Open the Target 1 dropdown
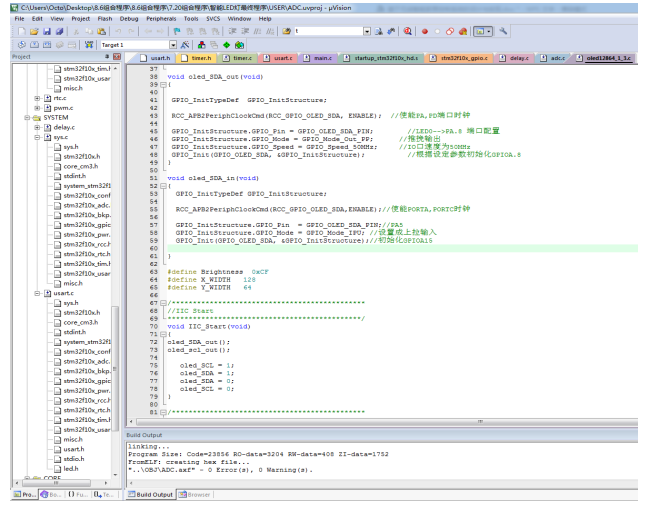The image size is (668, 508). click(x=173, y=45)
